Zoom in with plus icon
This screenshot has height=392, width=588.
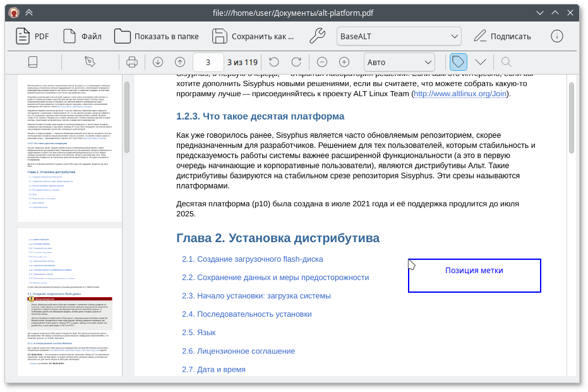(344, 62)
